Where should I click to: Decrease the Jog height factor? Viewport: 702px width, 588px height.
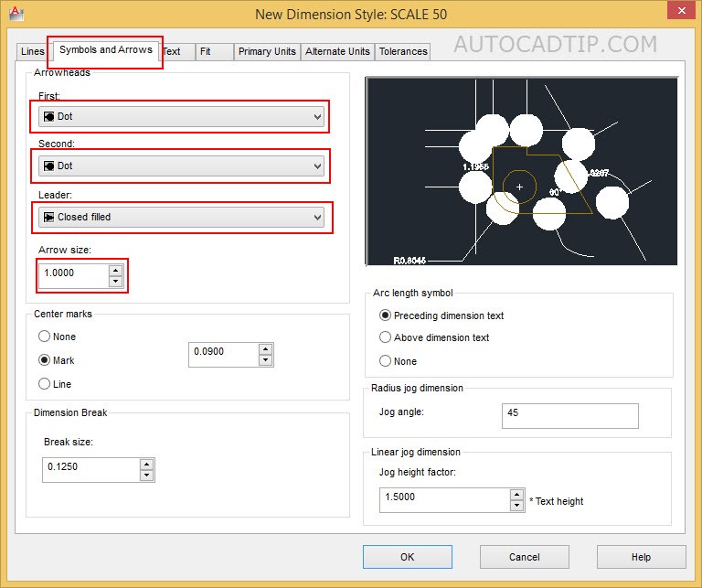(x=516, y=506)
